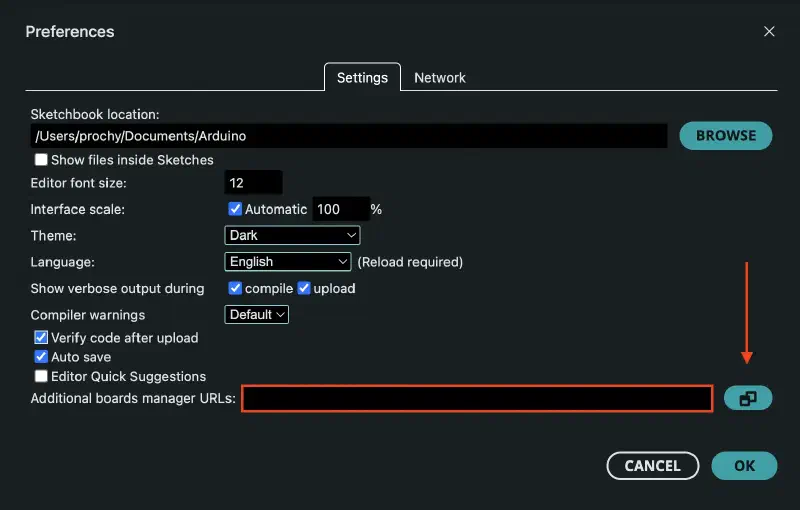This screenshot has height=510, width=800.
Task: Switch to the Network tab
Action: (440, 78)
